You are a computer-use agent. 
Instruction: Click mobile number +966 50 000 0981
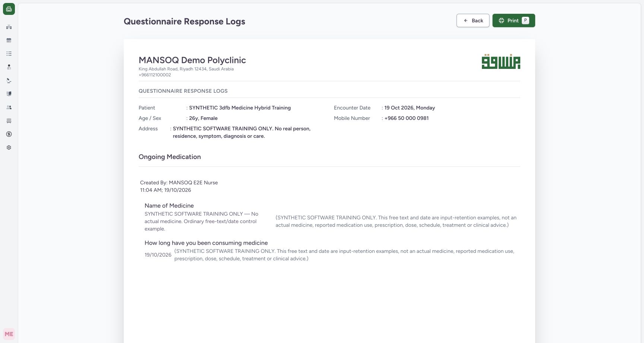407,118
